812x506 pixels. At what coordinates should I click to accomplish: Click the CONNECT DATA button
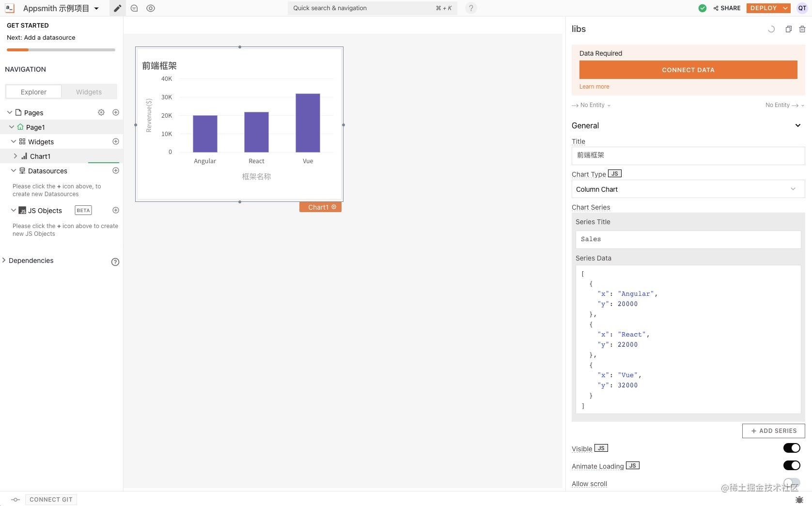tap(688, 70)
